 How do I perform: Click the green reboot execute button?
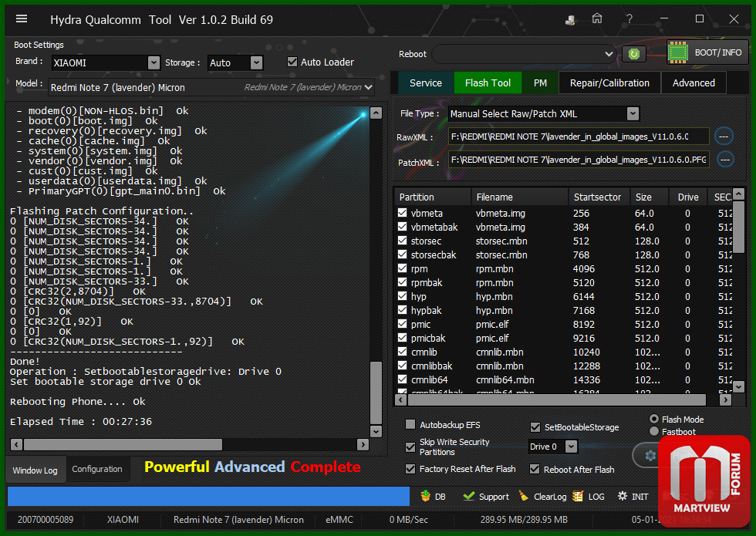[x=634, y=54]
